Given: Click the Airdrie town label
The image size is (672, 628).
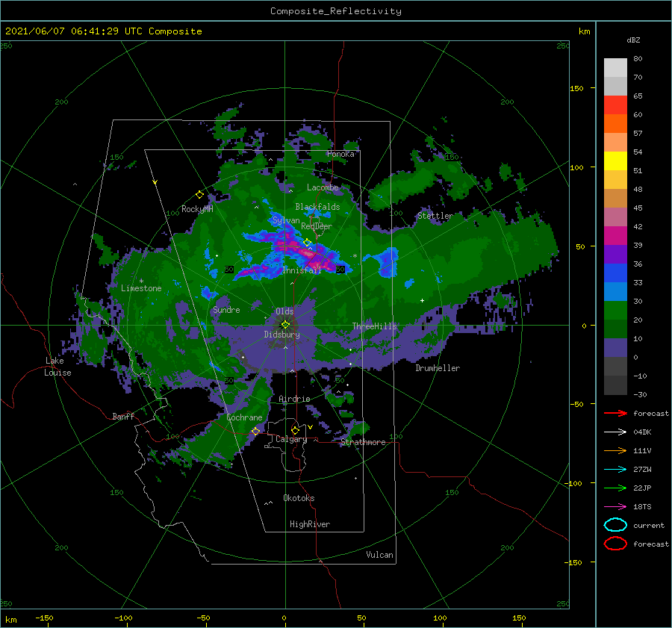Looking at the screenshot, I should [294, 399].
